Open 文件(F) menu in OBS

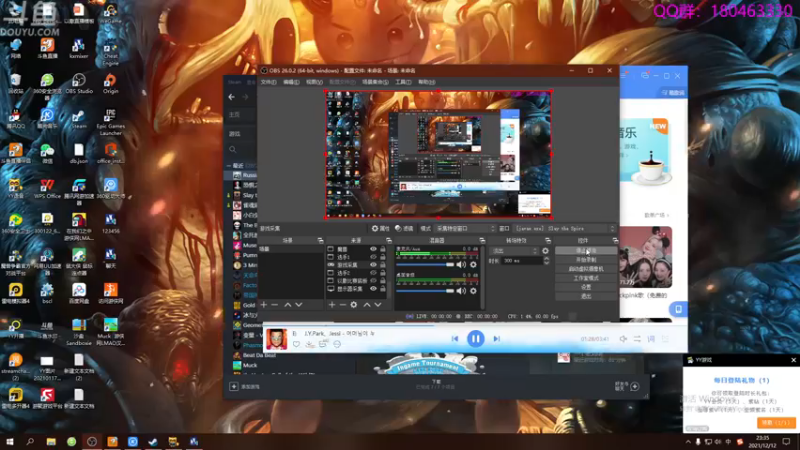pyautogui.click(x=268, y=82)
